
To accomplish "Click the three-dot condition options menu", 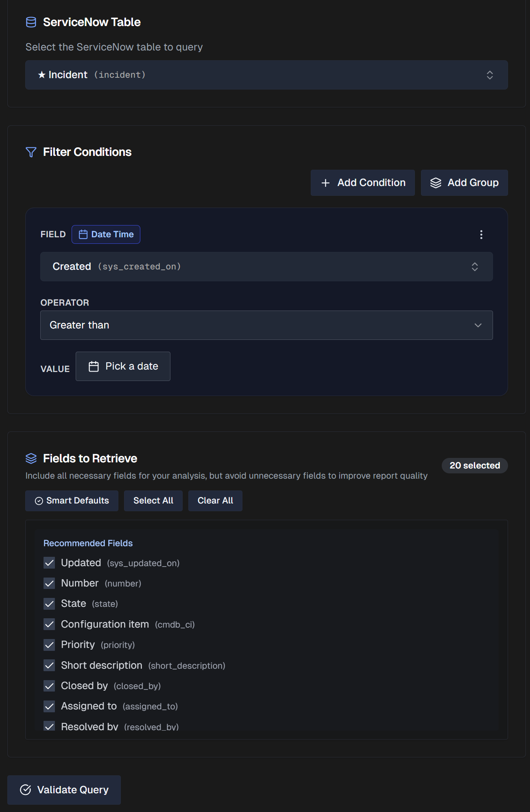I will [481, 234].
